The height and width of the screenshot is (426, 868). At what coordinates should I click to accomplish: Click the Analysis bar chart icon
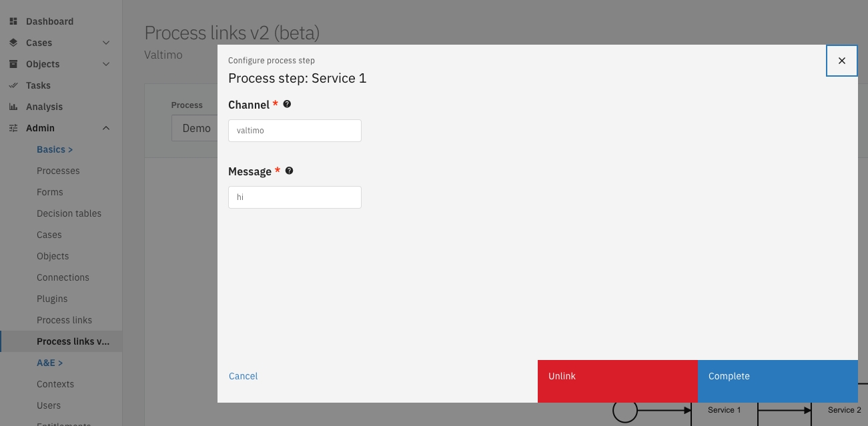click(13, 107)
